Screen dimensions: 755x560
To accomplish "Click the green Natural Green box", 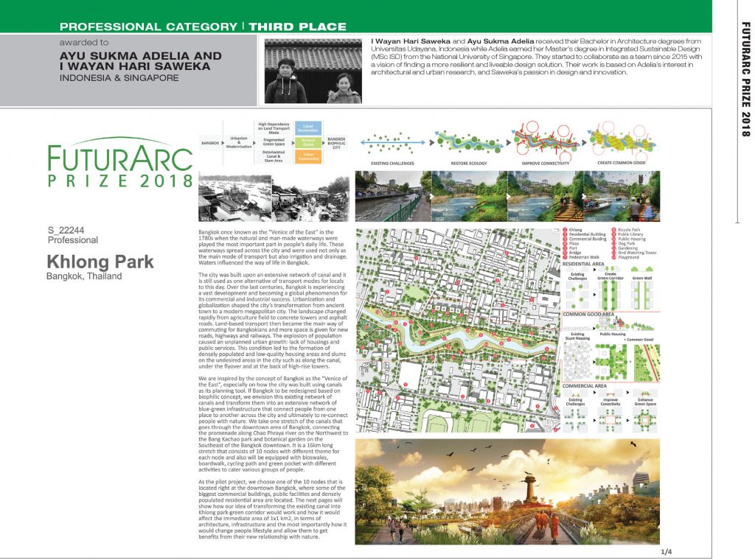I will [x=308, y=142].
